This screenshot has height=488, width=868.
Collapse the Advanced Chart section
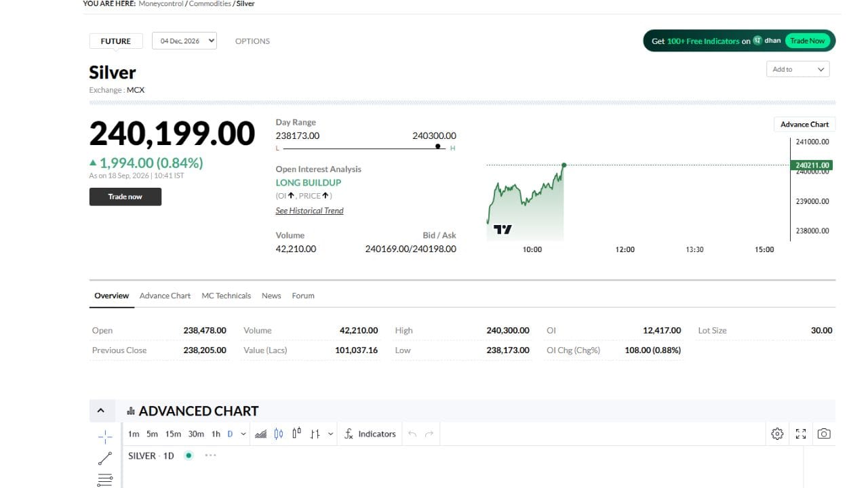[x=101, y=411]
